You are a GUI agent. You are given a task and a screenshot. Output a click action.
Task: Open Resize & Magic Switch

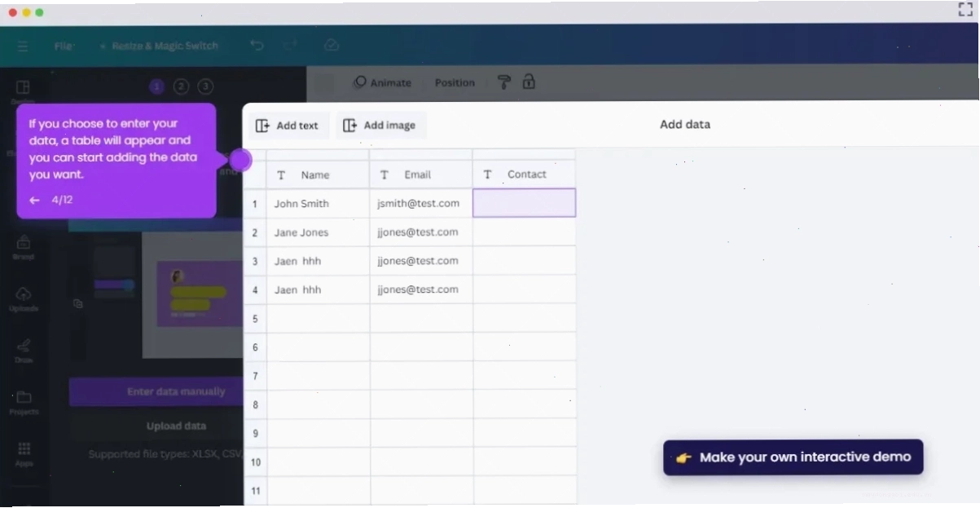[160, 46]
